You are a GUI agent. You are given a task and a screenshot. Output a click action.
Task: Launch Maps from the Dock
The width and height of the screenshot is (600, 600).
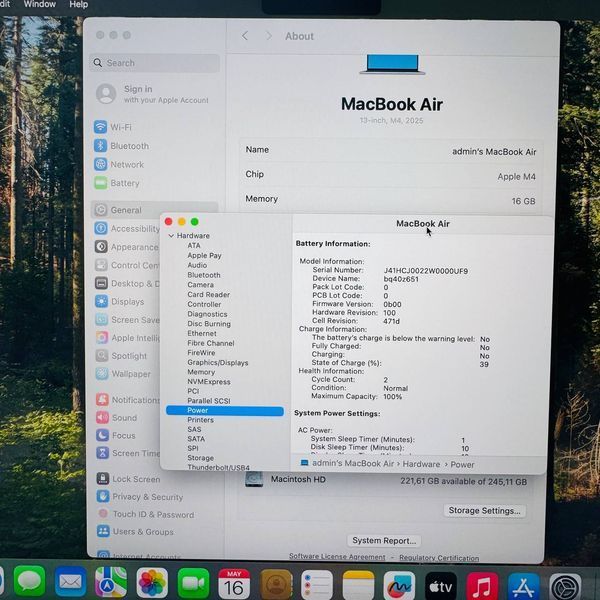coord(111,582)
